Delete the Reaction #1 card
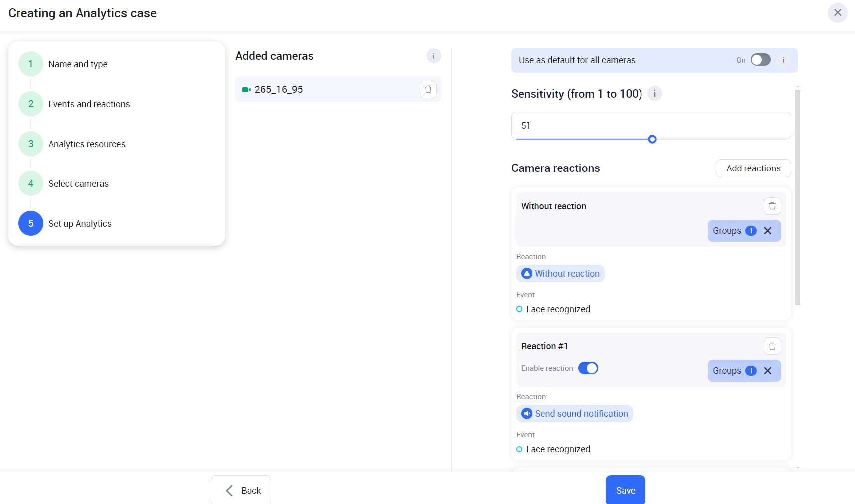Screen dimensions: 855x504 point(772,346)
